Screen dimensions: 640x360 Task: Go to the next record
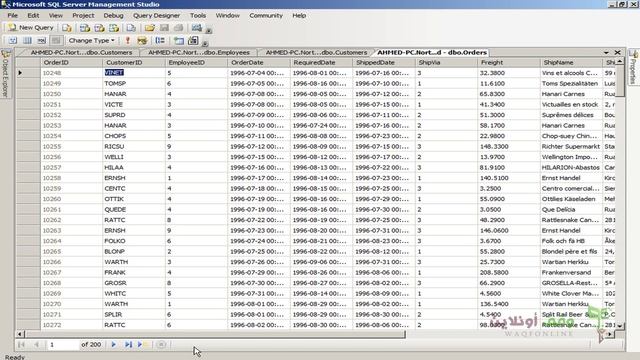tap(113, 344)
